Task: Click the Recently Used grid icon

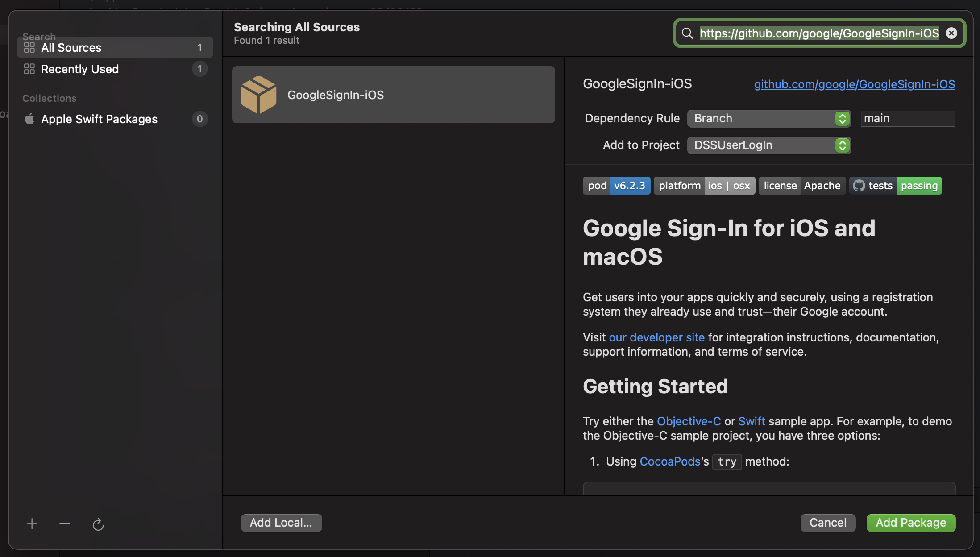Action: pos(29,69)
